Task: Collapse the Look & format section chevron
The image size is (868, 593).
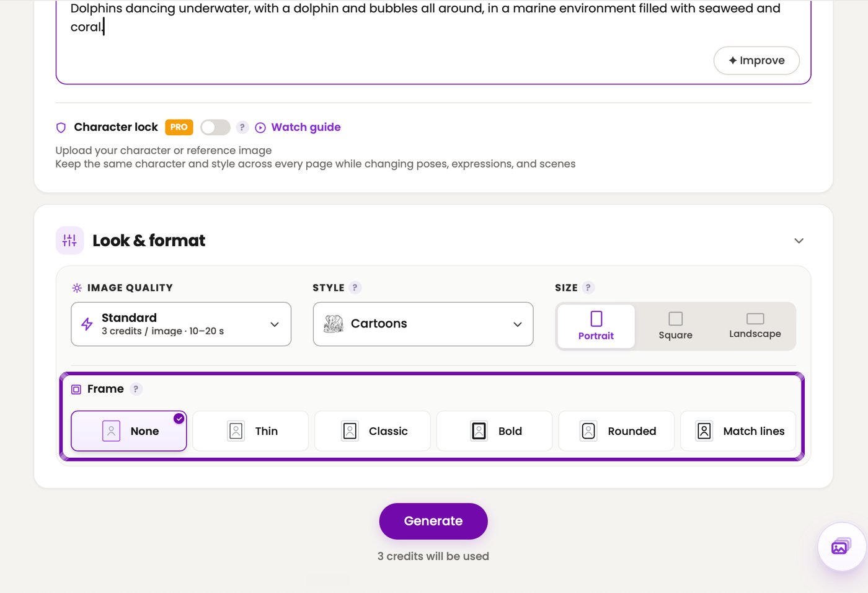Action: pyautogui.click(x=799, y=241)
